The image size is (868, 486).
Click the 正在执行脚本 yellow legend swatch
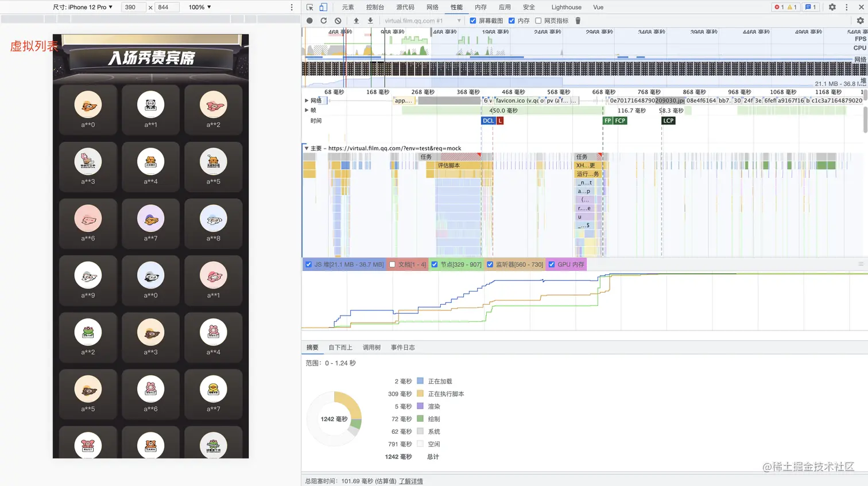420,394
